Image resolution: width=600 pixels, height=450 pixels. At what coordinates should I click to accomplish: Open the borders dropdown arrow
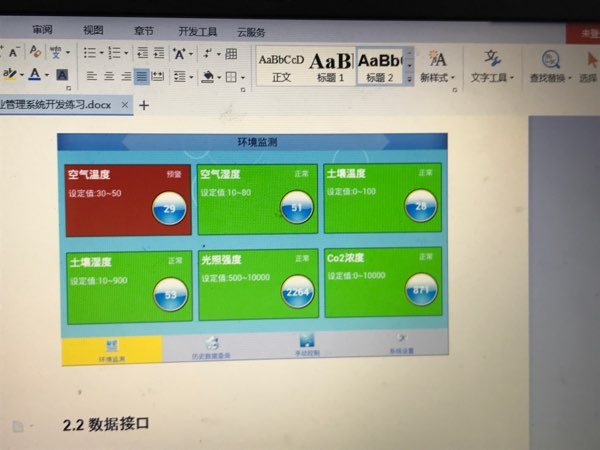tap(243, 78)
